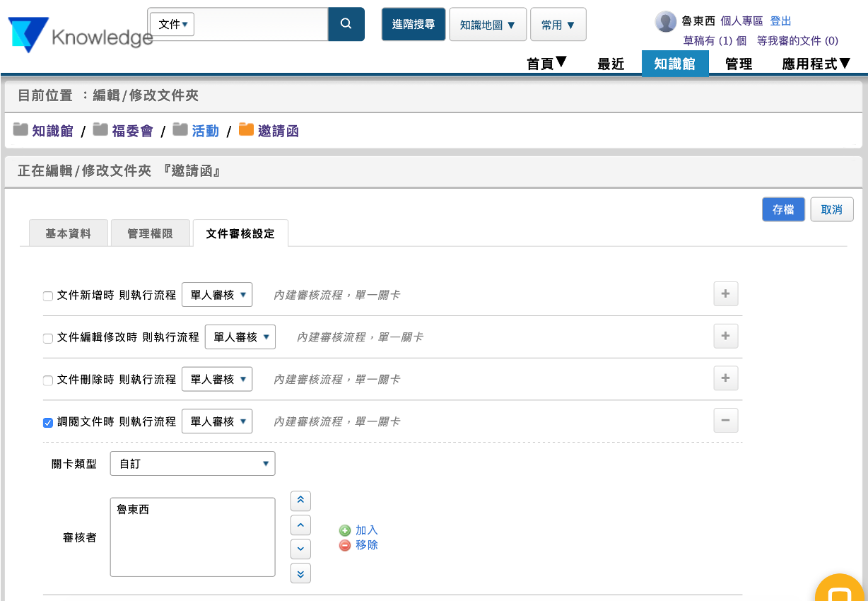Click the Knowledge logo icon
The height and width of the screenshot is (601, 868).
[x=28, y=35]
